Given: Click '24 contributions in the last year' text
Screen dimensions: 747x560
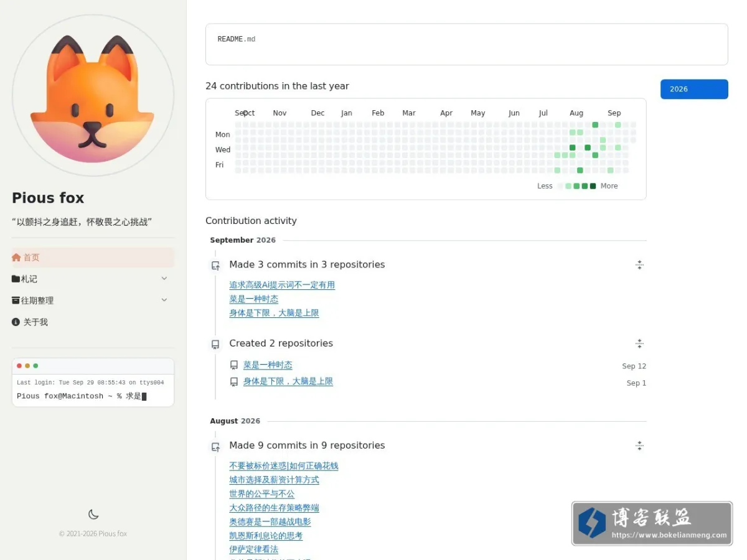Looking at the screenshot, I should point(277,86).
